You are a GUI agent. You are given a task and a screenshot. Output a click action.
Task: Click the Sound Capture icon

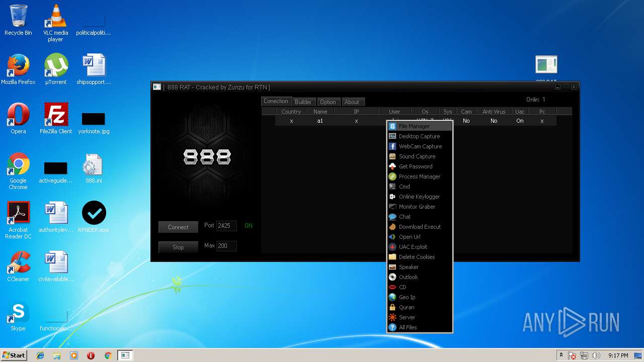click(392, 156)
